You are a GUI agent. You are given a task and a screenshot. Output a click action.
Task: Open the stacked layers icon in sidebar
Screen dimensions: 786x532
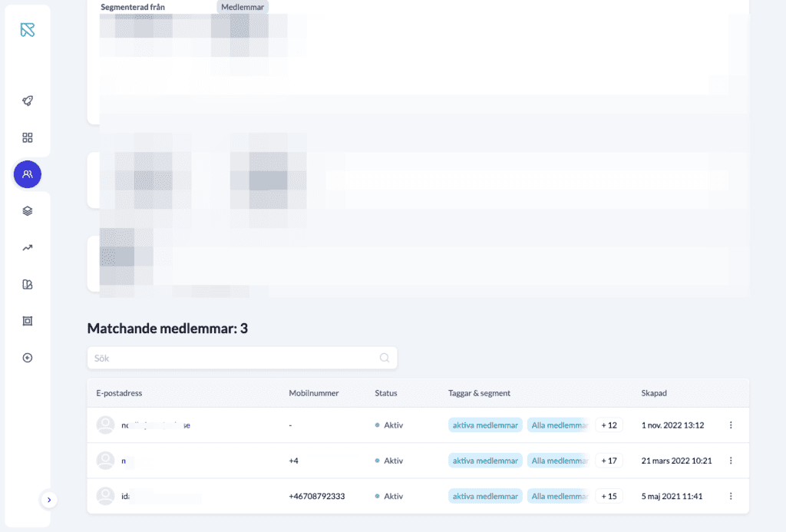pyautogui.click(x=28, y=211)
